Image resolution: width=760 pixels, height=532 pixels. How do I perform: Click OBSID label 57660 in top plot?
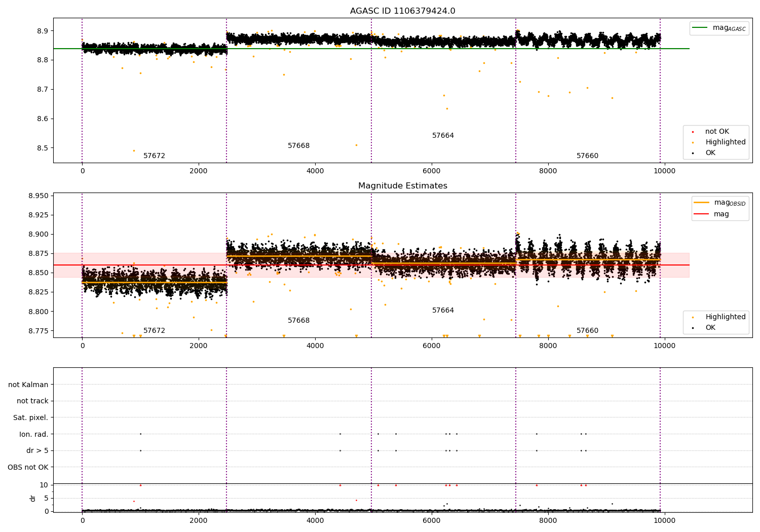(x=587, y=156)
